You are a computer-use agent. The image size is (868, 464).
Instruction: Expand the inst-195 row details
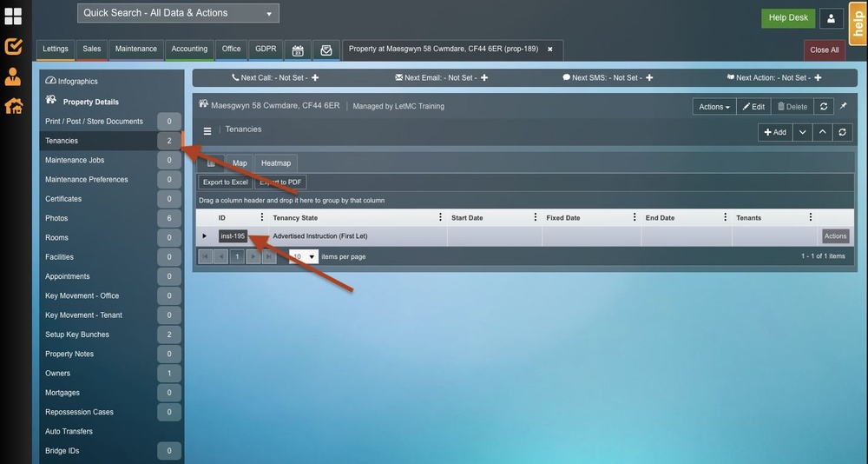click(x=204, y=236)
